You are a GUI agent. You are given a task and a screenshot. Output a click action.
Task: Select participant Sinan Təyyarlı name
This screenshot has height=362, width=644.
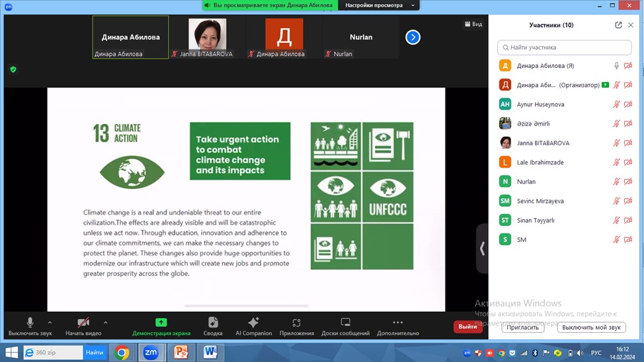coord(536,221)
